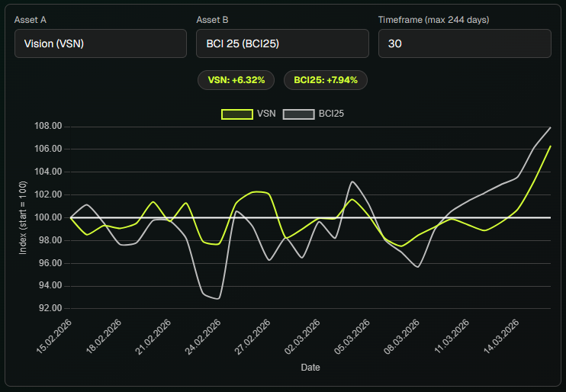Hide the BCI25 series via legend label
The width and height of the screenshot is (566, 392).
coord(331,114)
